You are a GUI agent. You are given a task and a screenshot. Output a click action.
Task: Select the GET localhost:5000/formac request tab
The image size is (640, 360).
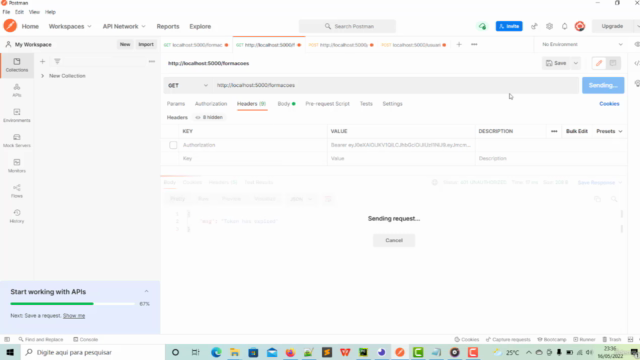(x=197, y=45)
